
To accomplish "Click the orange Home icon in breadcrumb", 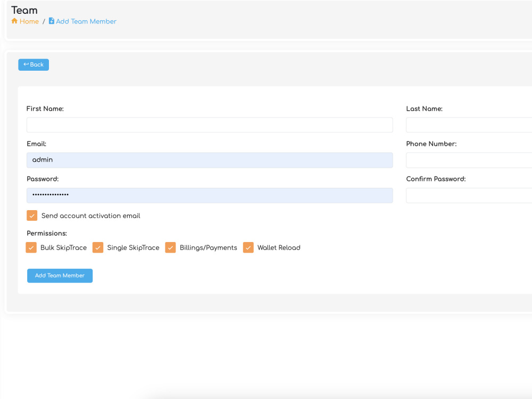I will coord(14,21).
